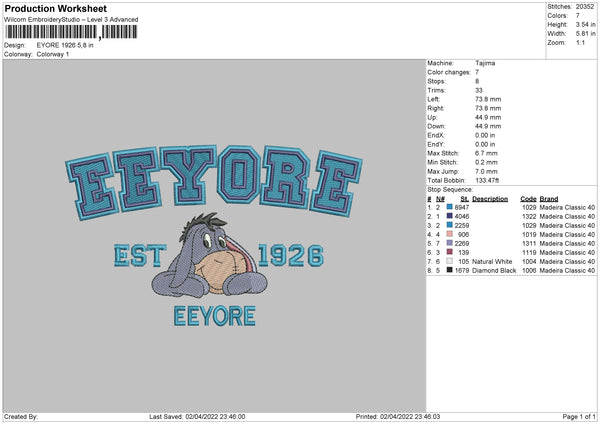Click the dark purple swatch for code 1322
Image resolution: width=600 pixels, height=424 pixels.
pos(450,216)
